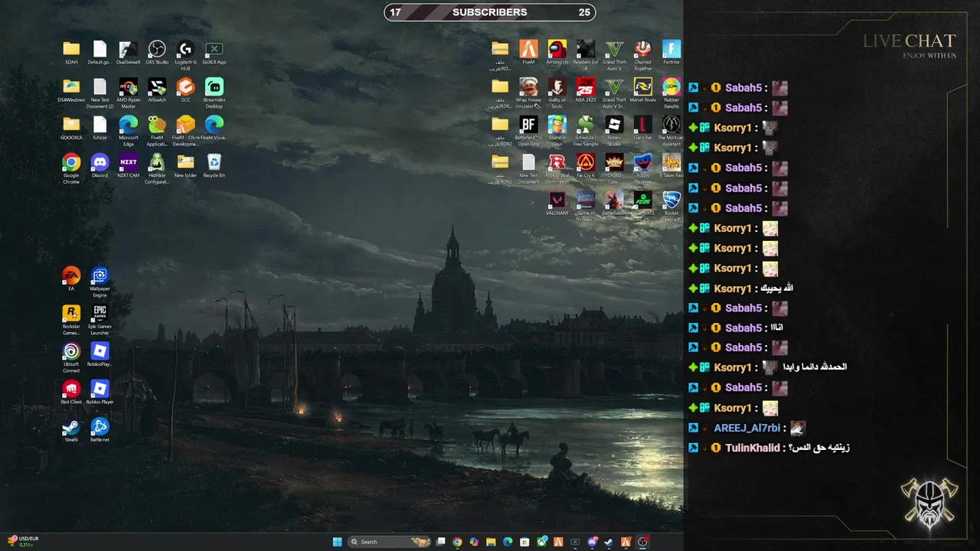Select the Riot Client desktop icon
Image resolution: width=980 pixels, height=551 pixels.
click(71, 393)
